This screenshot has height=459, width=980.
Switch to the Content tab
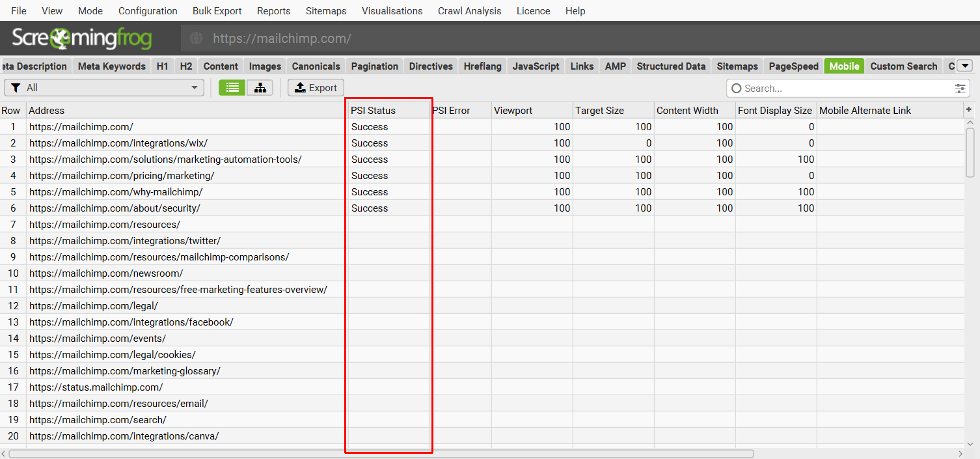click(x=221, y=66)
